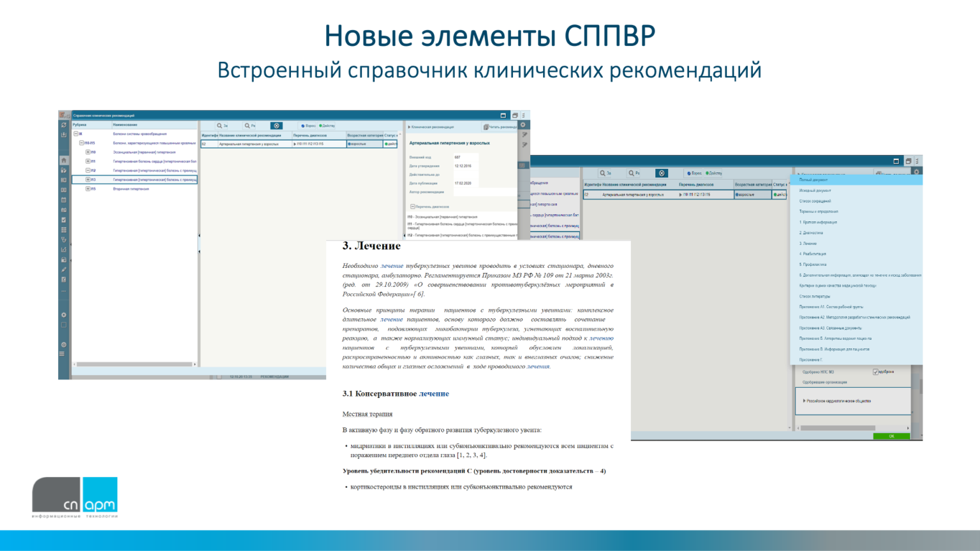Follow the 'лечения' link ending the paragraph
This screenshot has width=980, height=551.
[x=538, y=366]
